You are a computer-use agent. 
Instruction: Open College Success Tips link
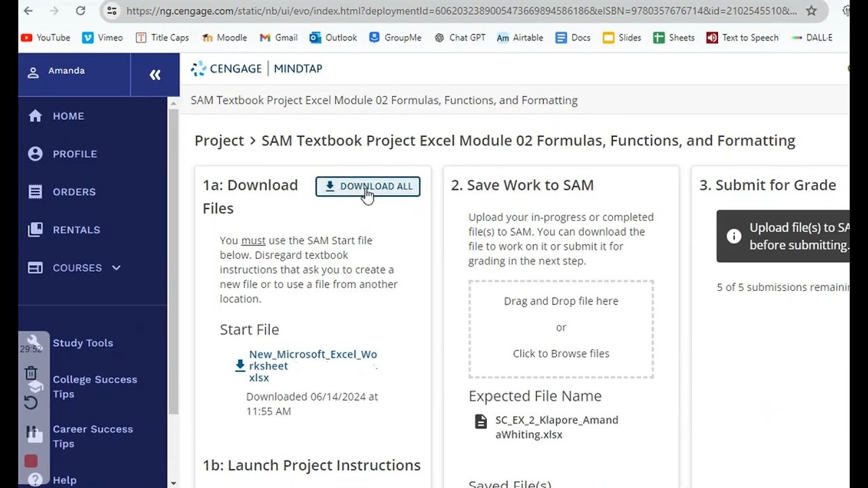[95, 386]
